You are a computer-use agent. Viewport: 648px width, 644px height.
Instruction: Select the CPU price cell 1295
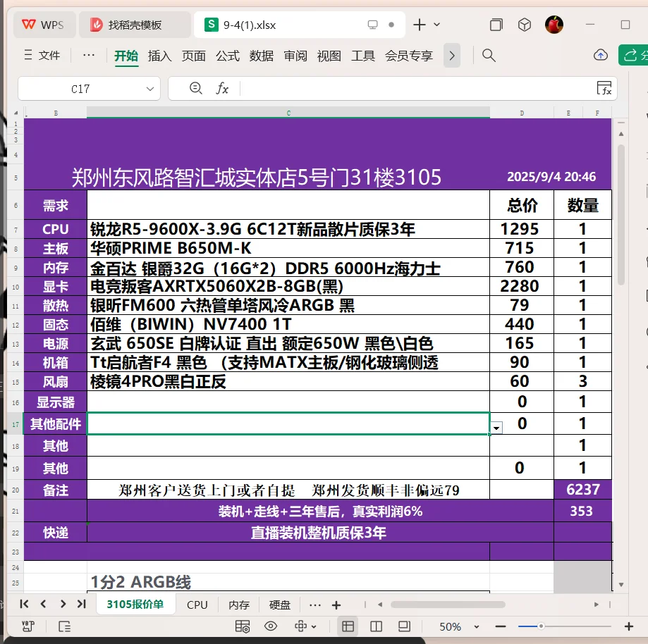(522, 229)
